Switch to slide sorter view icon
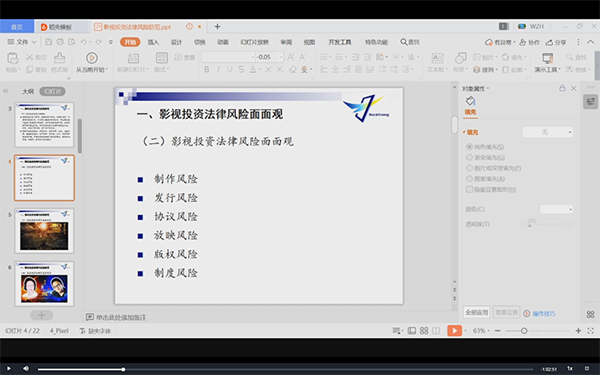The image size is (600, 375). pyautogui.click(x=424, y=331)
